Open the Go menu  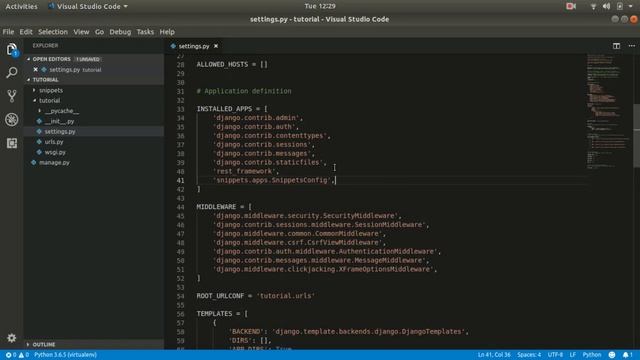coord(99,32)
